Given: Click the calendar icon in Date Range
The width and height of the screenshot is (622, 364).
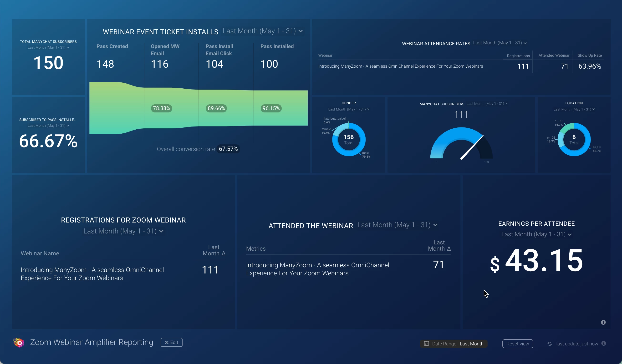Looking at the screenshot, I should click(x=426, y=344).
